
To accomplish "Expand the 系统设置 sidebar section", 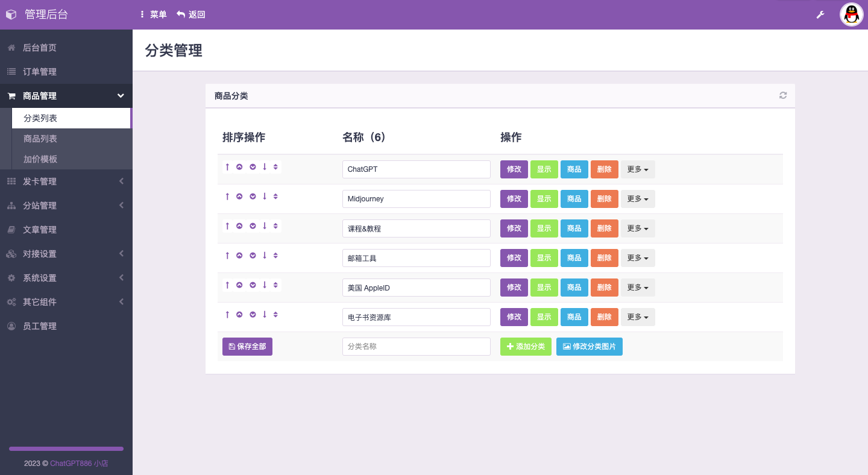I will pos(66,278).
